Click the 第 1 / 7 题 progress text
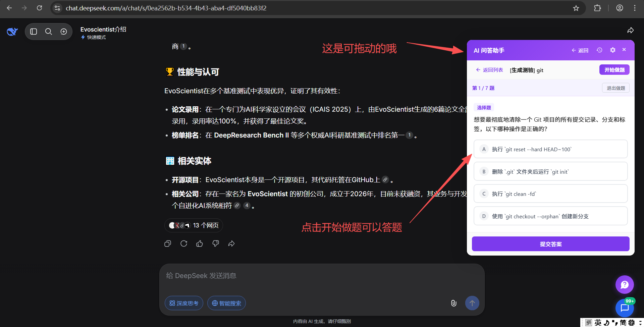Viewport: 644px width, 327px height. click(x=483, y=88)
